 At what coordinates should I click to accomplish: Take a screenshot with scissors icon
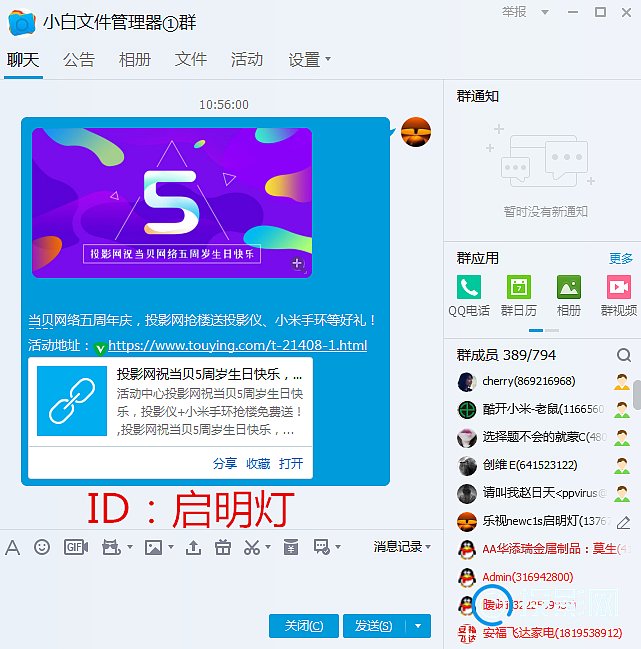(x=252, y=547)
